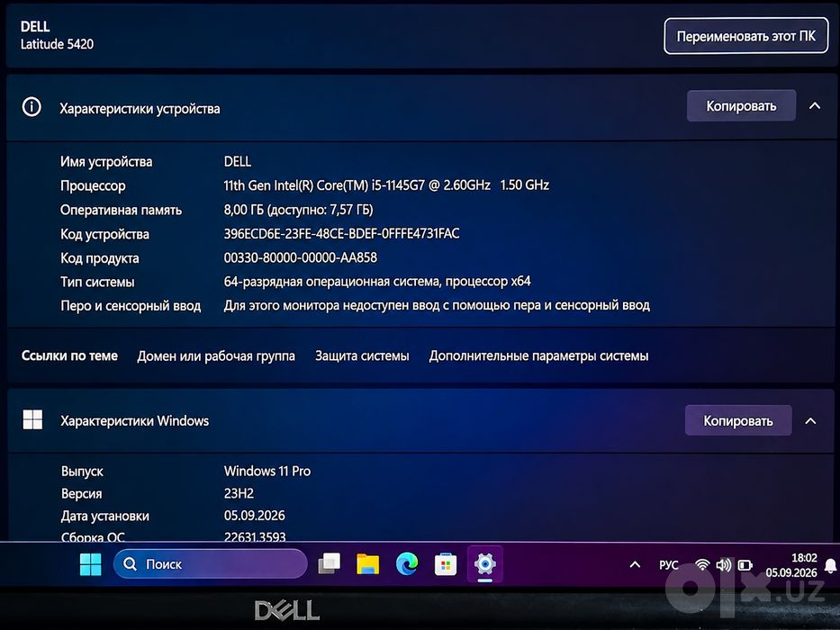The image size is (840, 630).
Task: Click install date 05.09.2026 value
Action: [255, 516]
